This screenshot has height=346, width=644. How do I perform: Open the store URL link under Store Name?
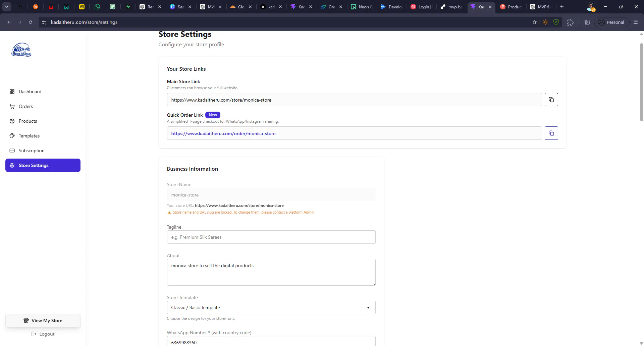point(239,206)
